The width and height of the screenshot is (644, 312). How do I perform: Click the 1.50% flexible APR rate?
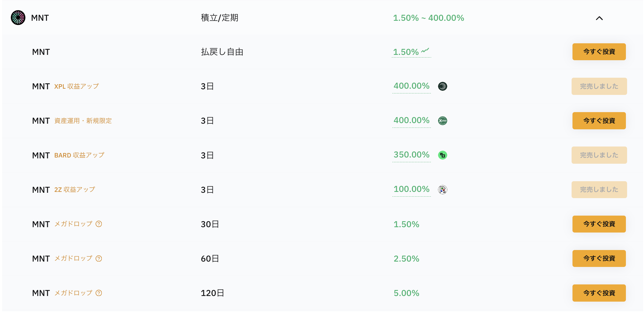click(406, 52)
